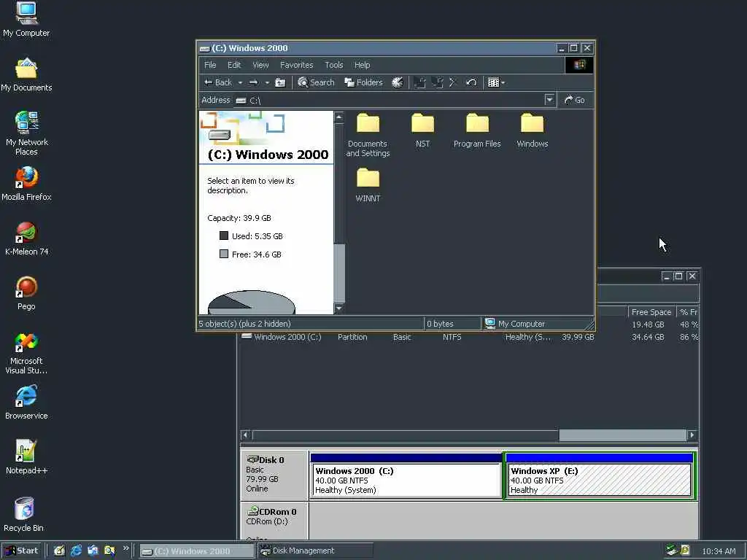The width and height of the screenshot is (747, 560).
Task: Click Disk Management horizontal scrollbar right arrow
Action: 692,435
